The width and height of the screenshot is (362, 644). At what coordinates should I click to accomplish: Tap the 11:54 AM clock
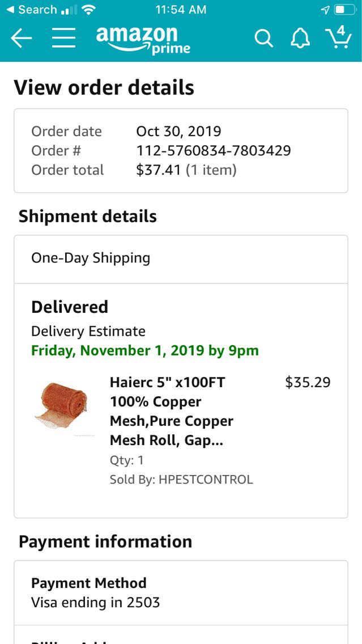click(x=180, y=10)
